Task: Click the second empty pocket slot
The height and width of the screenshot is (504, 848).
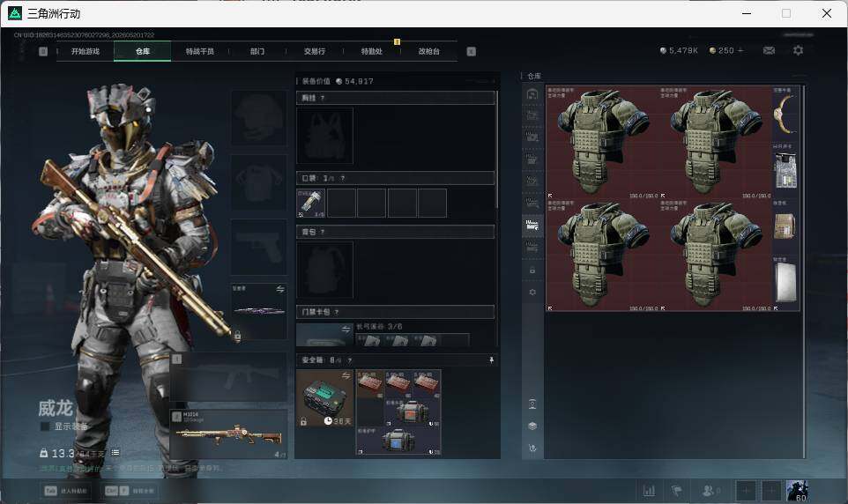Action: pos(341,203)
